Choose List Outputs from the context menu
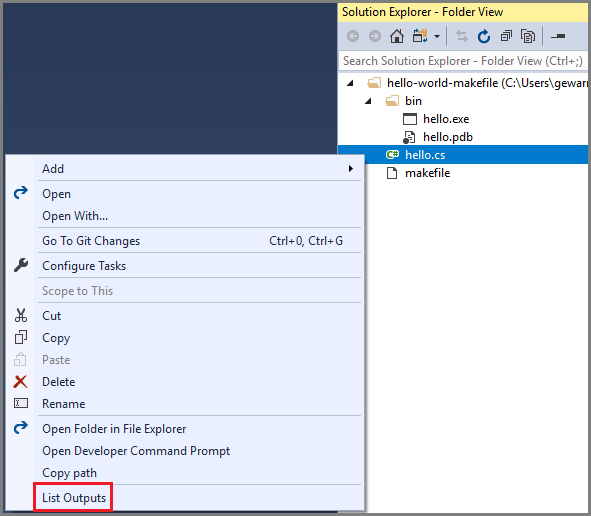591x516 pixels. click(x=185, y=498)
